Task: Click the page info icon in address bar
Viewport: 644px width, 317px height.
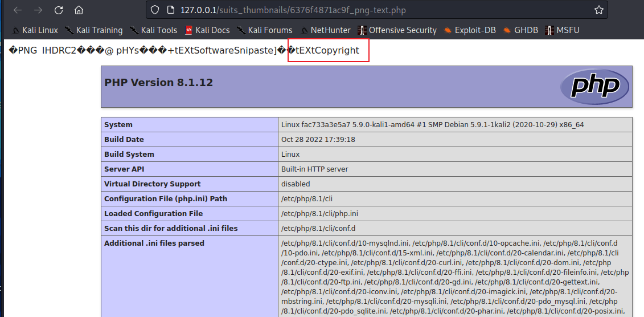Action: pyautogui.click(x=170, y=10)
